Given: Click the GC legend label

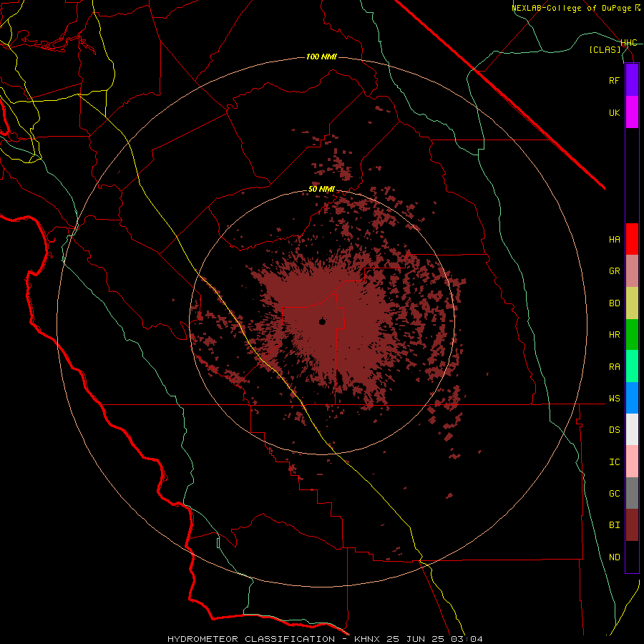Looking at the screenshot, I should point(614,494).
